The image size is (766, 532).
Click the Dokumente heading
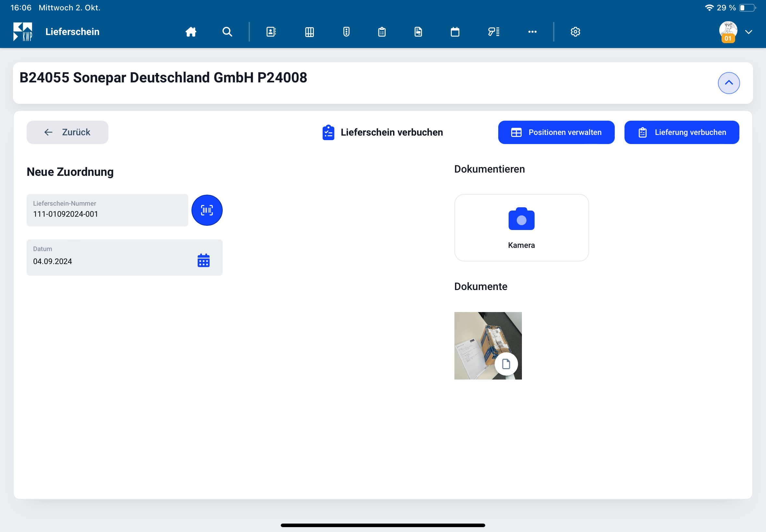[481, 286]
